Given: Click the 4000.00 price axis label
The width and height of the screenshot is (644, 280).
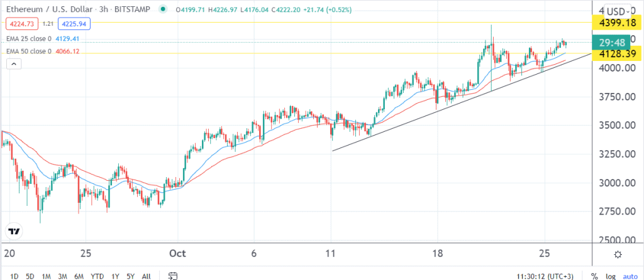Looking at the screenshot, I should (616, 68).
